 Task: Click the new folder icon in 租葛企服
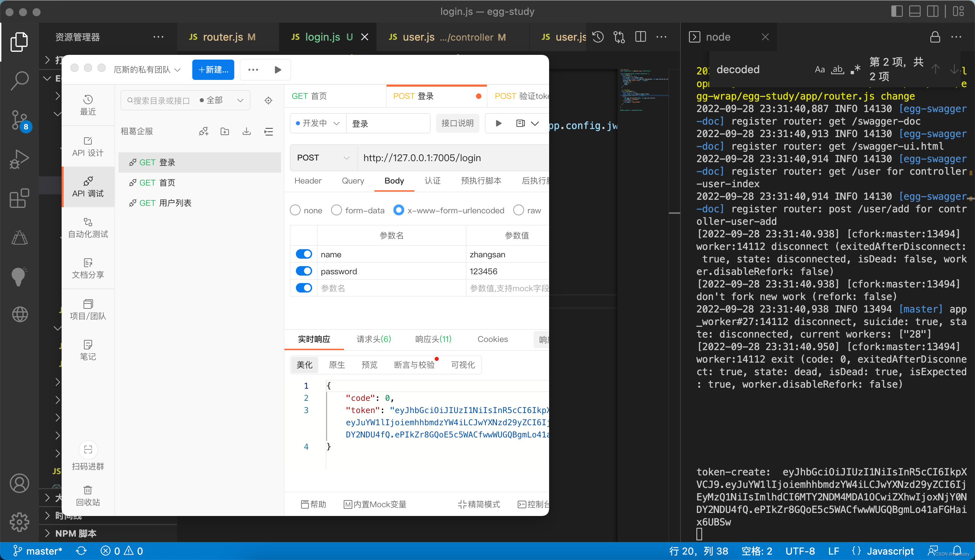coord(224,132)
